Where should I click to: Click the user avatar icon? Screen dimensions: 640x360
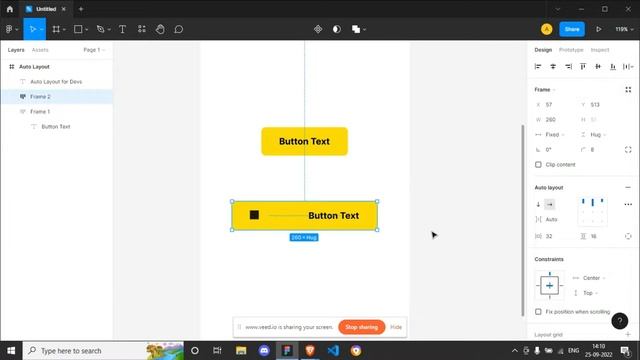tap(547, 29)
